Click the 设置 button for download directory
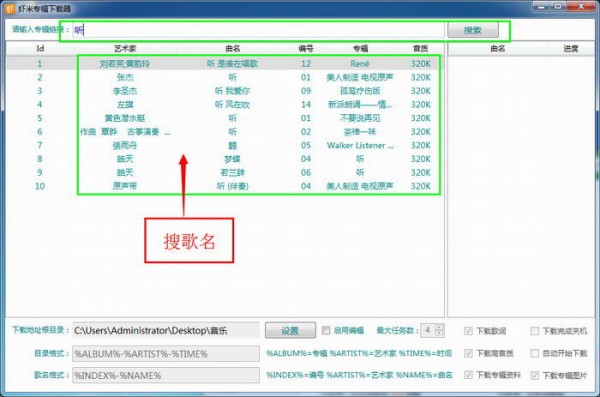The image size is (600, 397). tap(290, 330)
